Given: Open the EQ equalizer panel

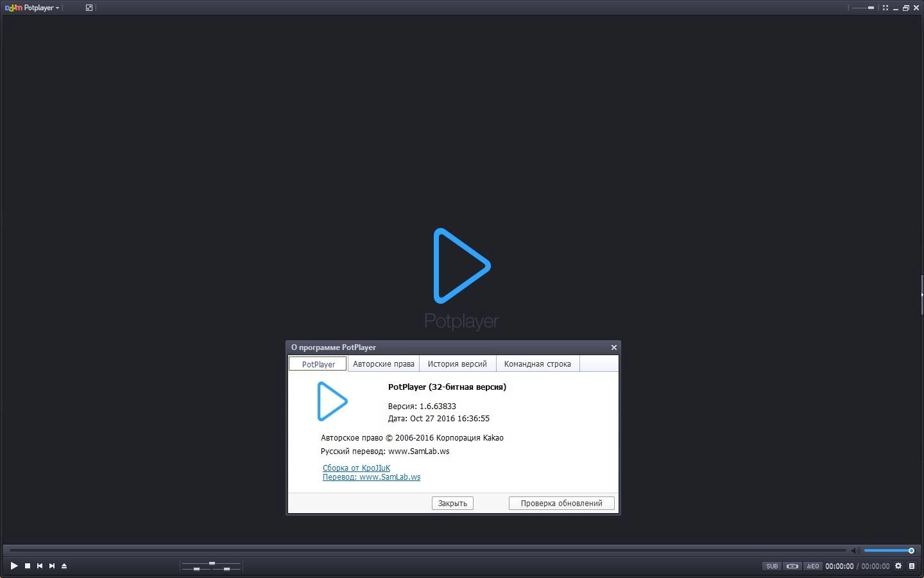Looking at the screenshot, I should (812, 566).
